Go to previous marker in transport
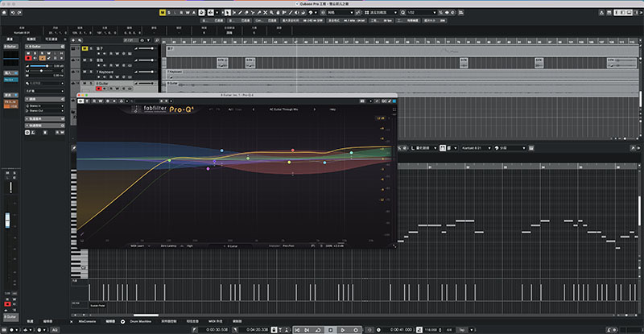 click(297, 330)
